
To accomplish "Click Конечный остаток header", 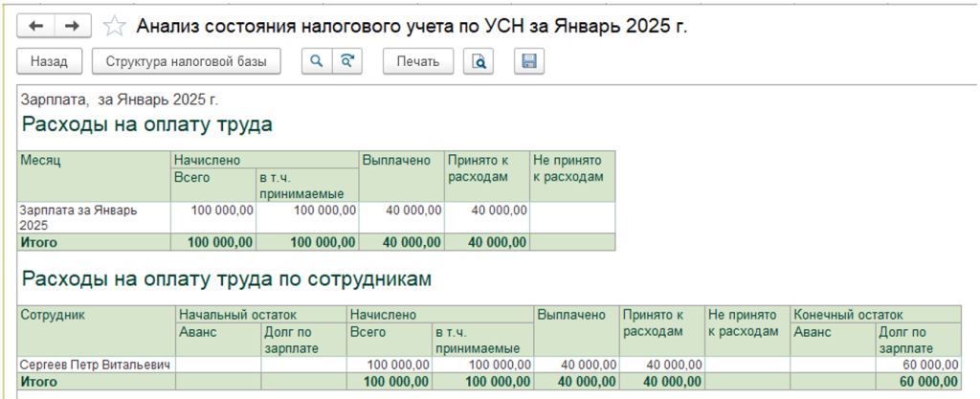I will [876, 314].
